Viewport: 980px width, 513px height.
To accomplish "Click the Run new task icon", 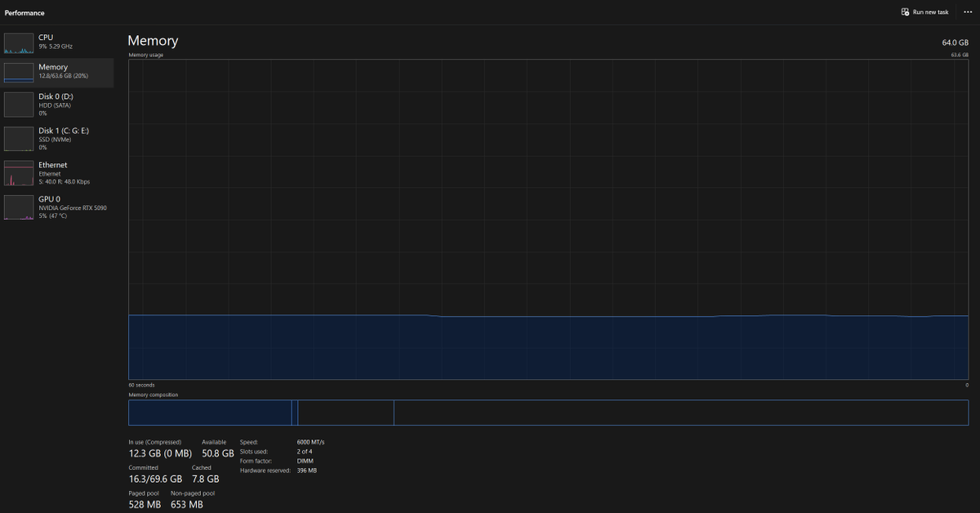I will [x=905, y=12].
